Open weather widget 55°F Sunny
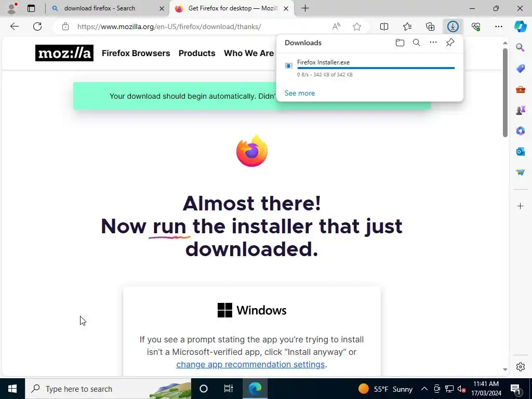The image size is (532, 399). coord(385,389)
